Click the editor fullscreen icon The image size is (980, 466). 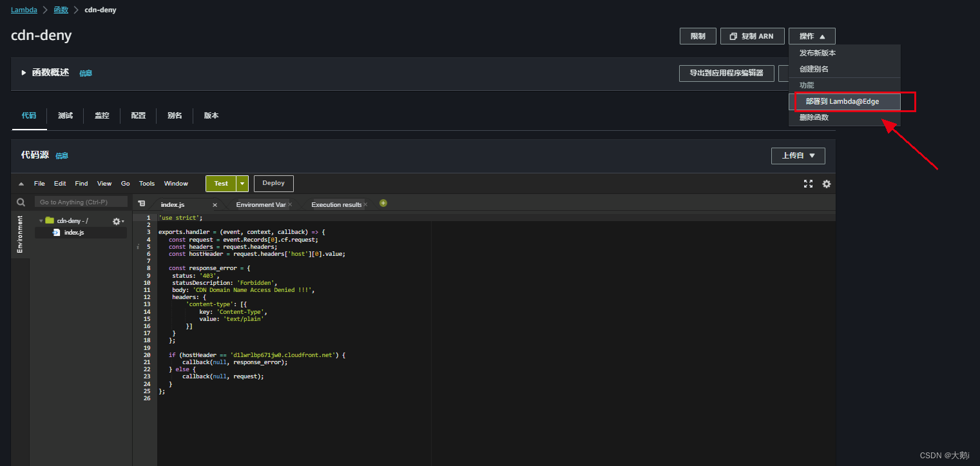[808, 184]
